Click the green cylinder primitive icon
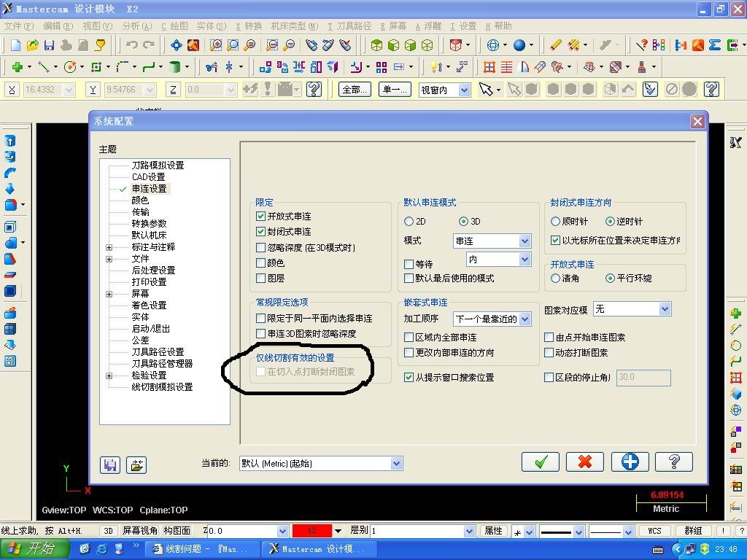747x560 pixels. pyautogui.click(x=175, y=67)
